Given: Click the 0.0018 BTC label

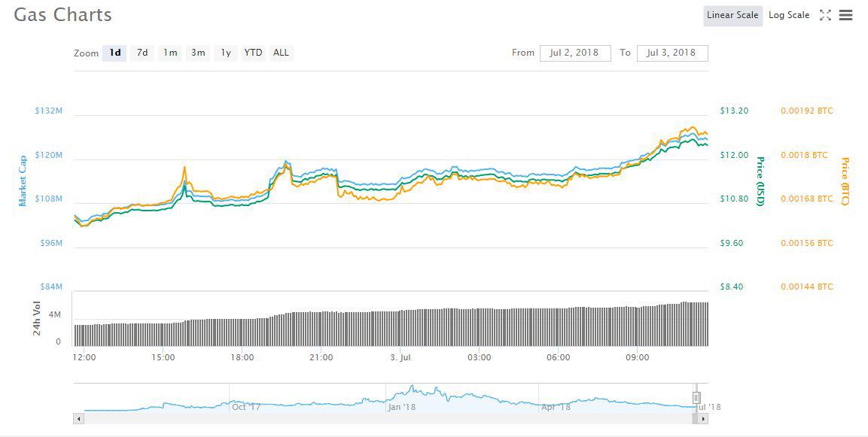Looking at the screenshot, I should coord(804,155).
